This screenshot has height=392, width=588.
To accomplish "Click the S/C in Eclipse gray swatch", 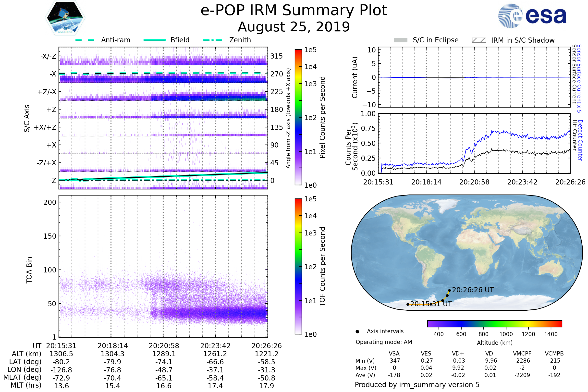I will pyautogui.click(x=401, y=40).
